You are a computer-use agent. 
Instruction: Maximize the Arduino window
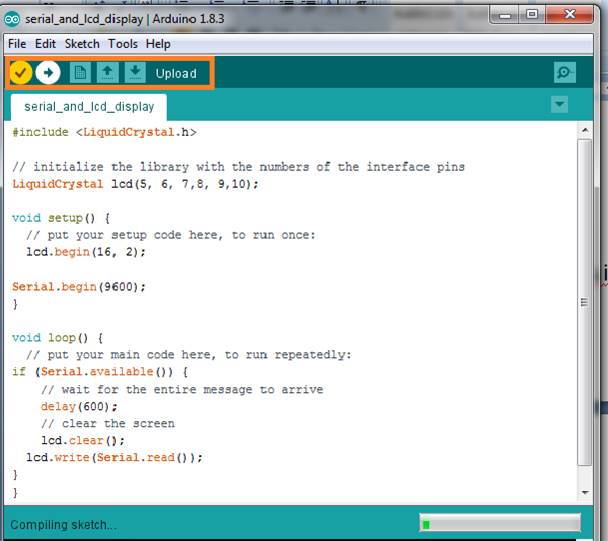pos(532,15)
